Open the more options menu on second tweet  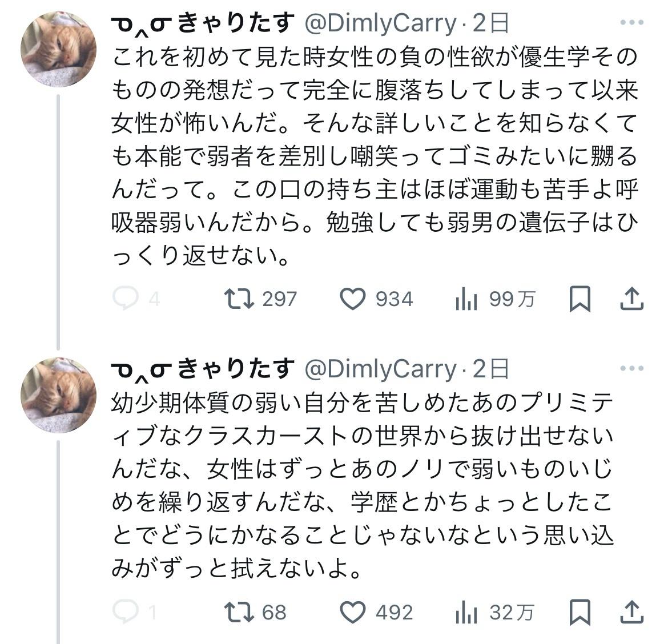coord(632,368)
